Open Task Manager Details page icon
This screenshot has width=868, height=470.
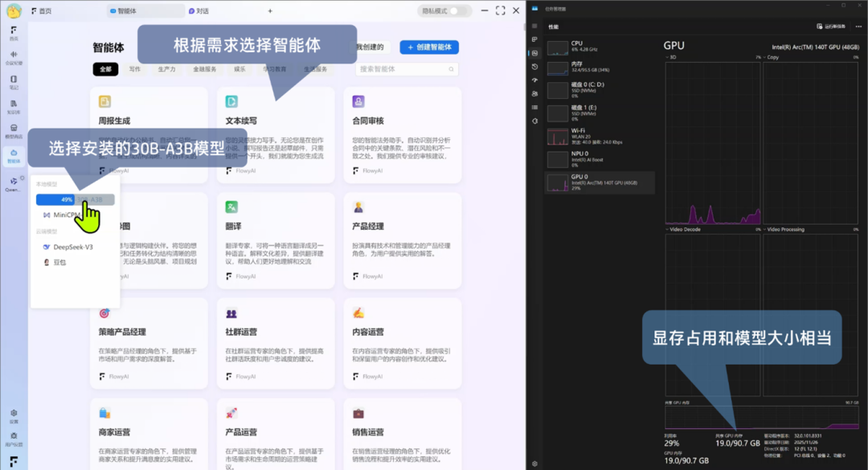[x=534, y=108]
